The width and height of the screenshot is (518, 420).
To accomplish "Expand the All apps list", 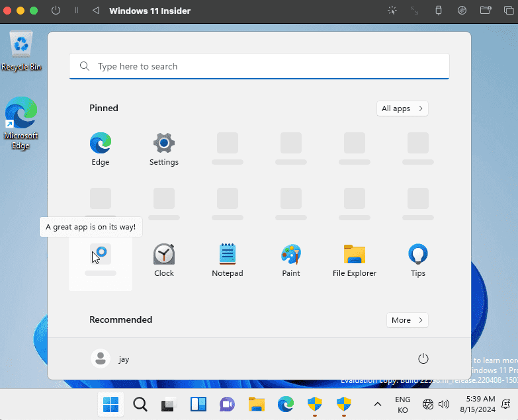I will pos(402,108).
